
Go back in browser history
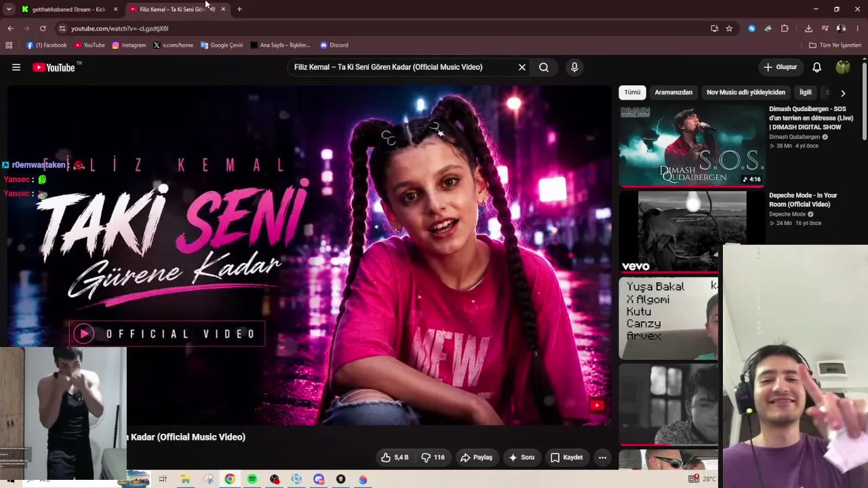[10, 28]
